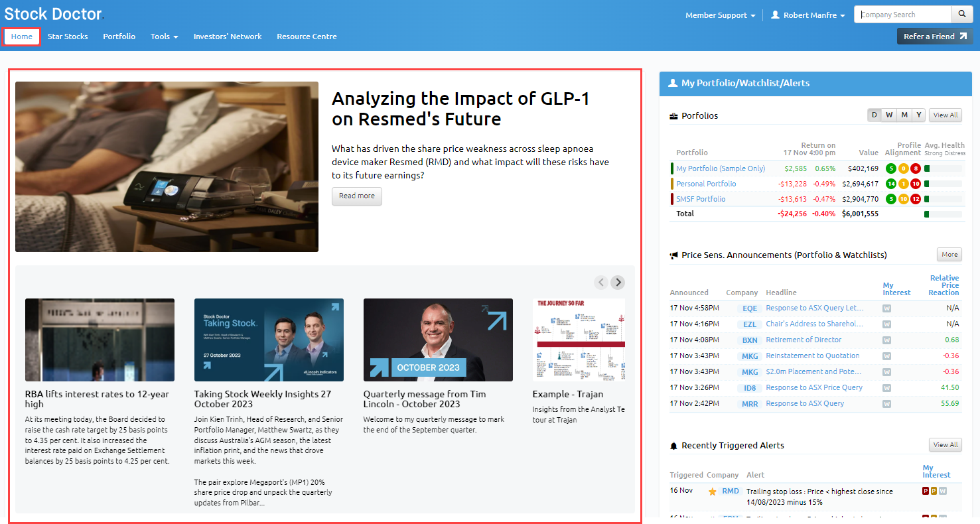Open the Tools dropdown menu

click(164, 36)
